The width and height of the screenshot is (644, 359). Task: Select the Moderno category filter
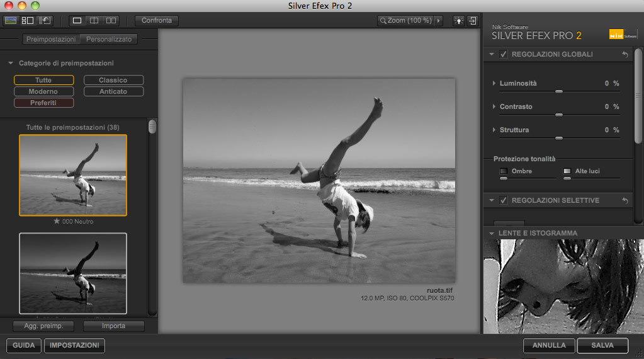tap(43, 91)
